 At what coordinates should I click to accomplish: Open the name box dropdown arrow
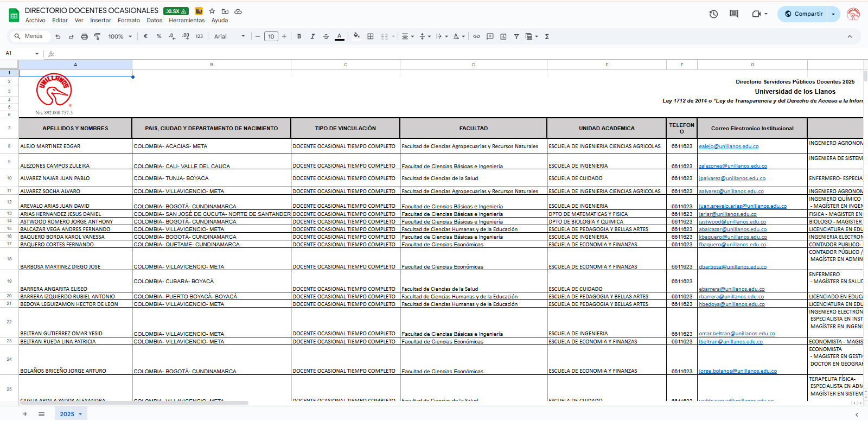coord(37,54)
